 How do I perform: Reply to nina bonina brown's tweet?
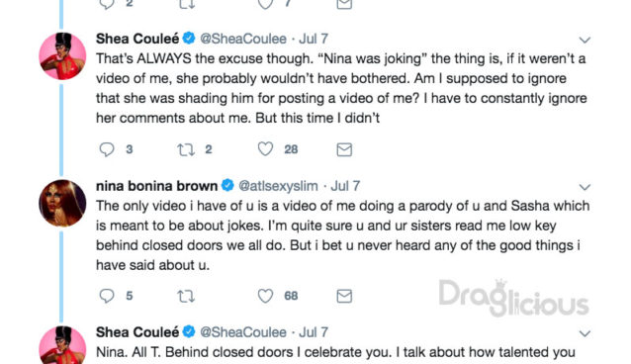pos(107,296)
